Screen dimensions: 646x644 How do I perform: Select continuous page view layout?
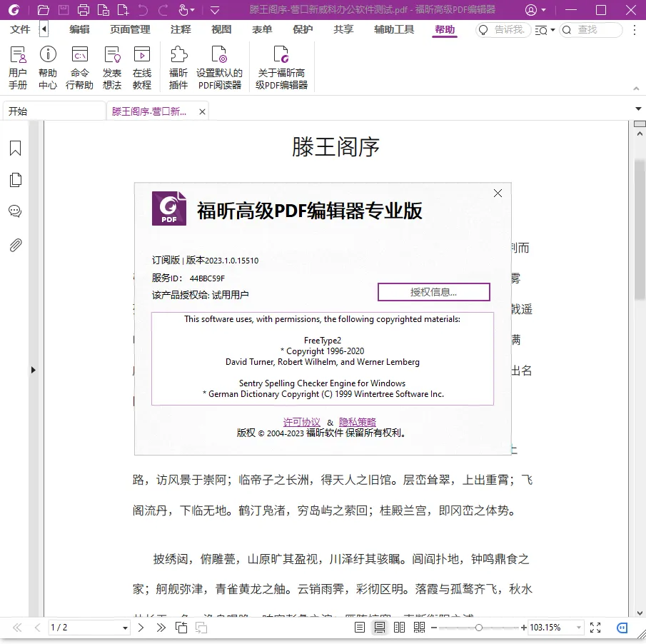point(380,628)
